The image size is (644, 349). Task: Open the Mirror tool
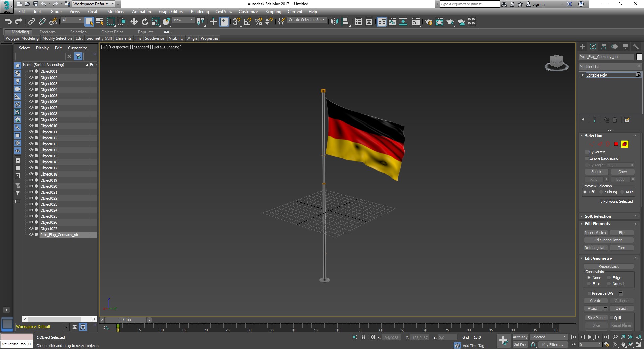pyautogui.click(x=334, y=22)
